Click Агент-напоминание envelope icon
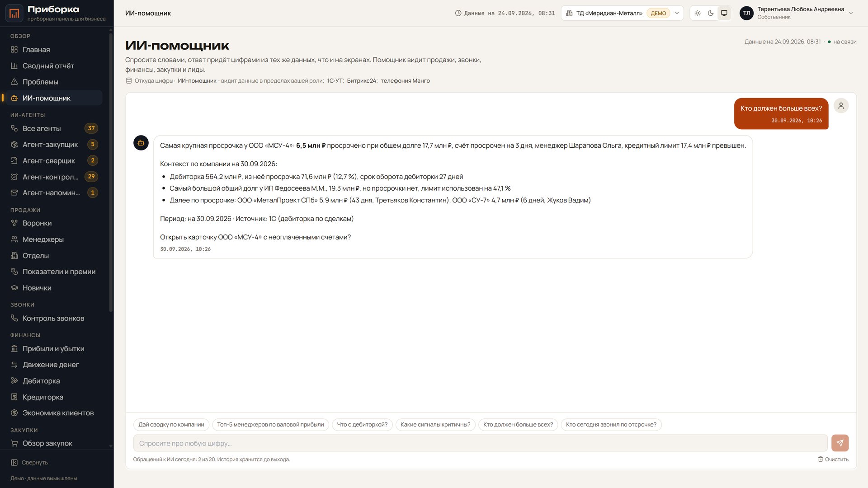This screenshot has height=488, width=868. pos(14,193)
